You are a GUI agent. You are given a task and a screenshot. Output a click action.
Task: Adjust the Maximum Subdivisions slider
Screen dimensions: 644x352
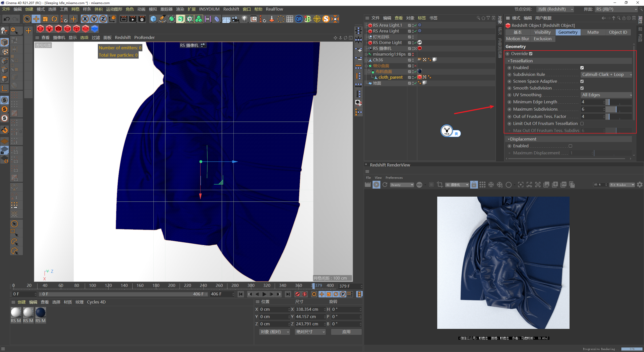(616, 109)
